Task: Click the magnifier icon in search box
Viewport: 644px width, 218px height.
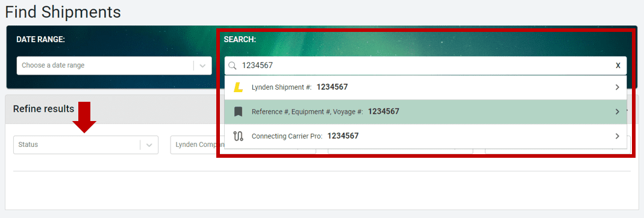Action: click(233, 66)
